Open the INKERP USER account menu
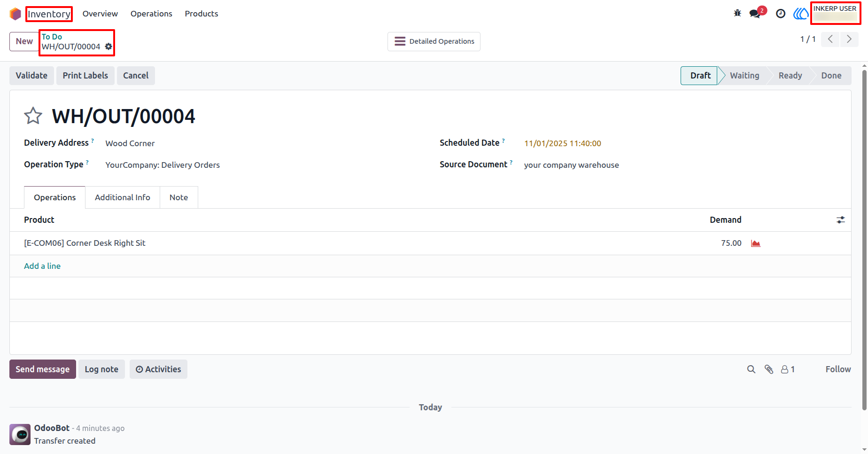Viewport: 868px width, 454px height. pos(835,13)
